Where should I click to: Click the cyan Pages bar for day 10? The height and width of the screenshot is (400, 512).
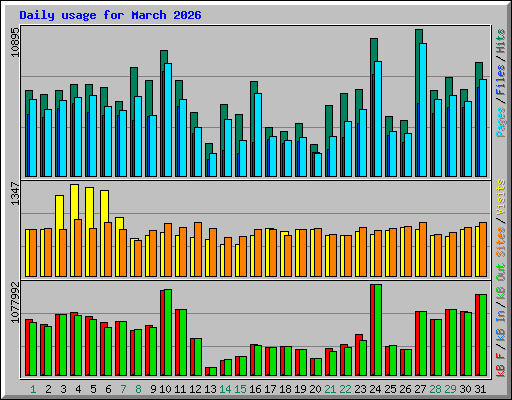(168, 120)
